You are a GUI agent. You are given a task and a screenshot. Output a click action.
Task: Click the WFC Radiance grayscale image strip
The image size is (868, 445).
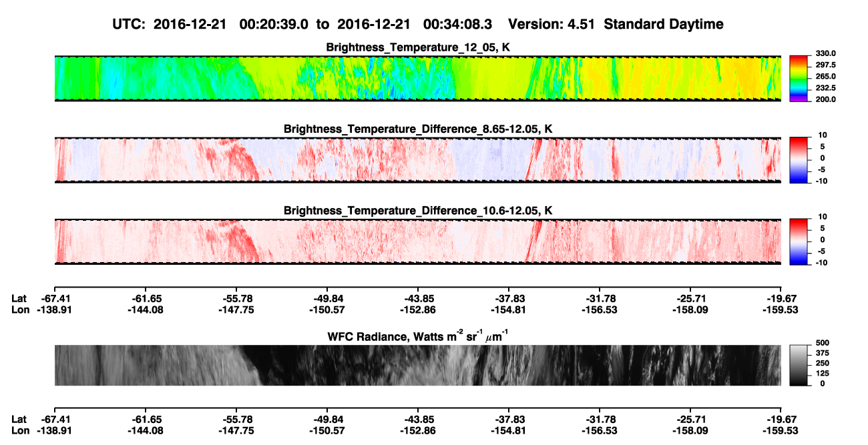pyautogui.click(x=417, y=365)
